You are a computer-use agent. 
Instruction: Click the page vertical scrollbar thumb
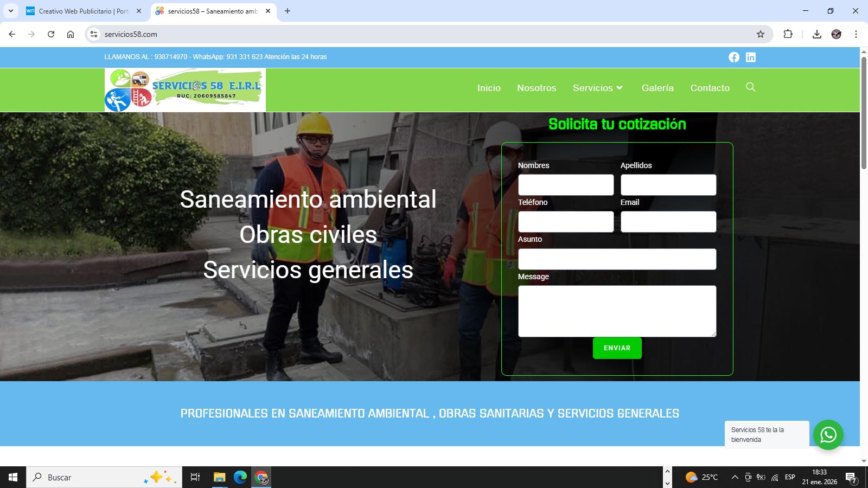coord(864,113)
